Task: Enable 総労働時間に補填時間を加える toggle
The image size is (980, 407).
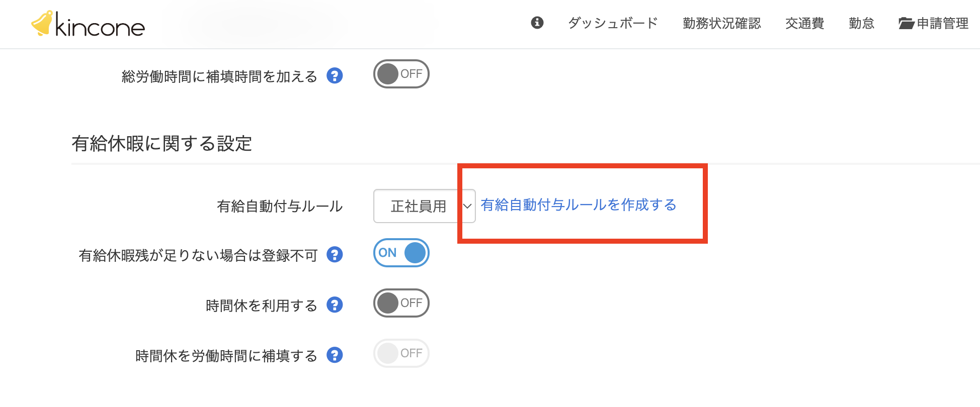Action: click(x=401, y=74)
